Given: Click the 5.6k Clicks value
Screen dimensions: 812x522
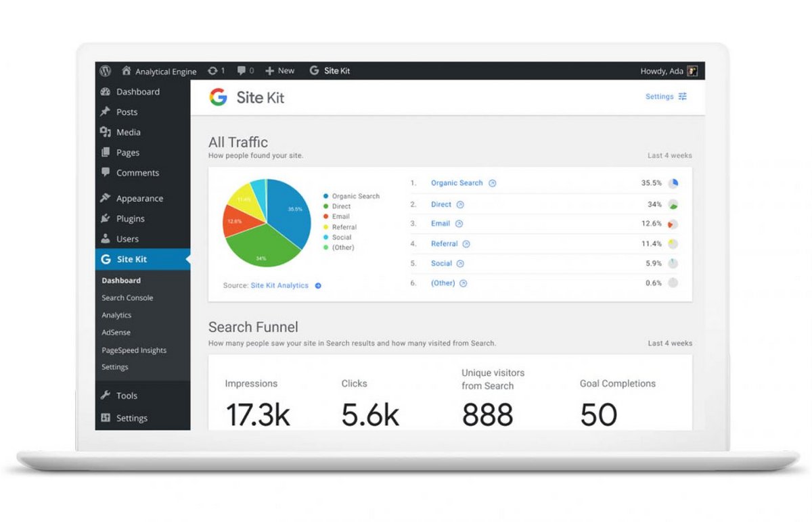Looking at the screenshot, I should point(370,414).
